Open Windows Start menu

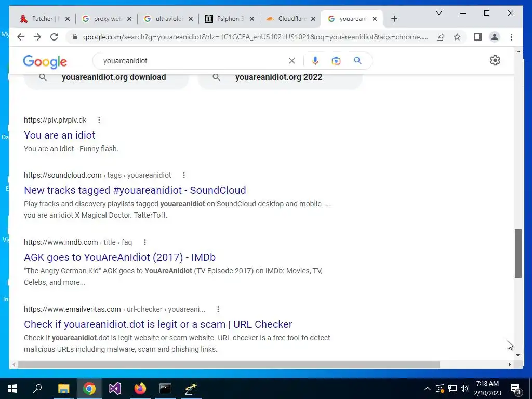click(12, 389)
